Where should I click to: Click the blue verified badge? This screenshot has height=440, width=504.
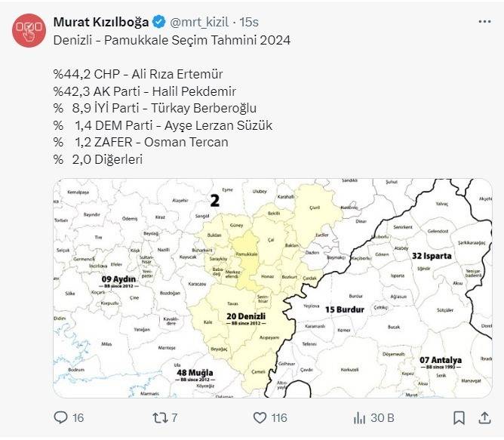[x=160, y=21]
